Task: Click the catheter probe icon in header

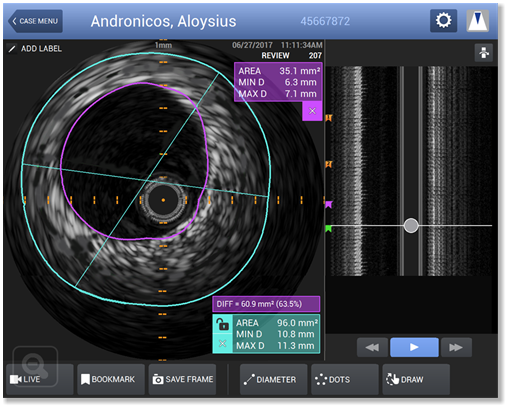Action: click(x=478, y=21)
